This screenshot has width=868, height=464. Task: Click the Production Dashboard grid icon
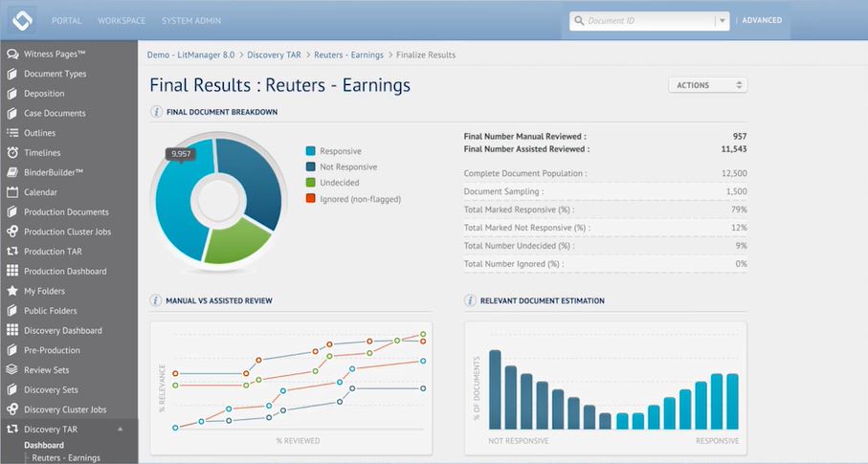click(12, 271)
